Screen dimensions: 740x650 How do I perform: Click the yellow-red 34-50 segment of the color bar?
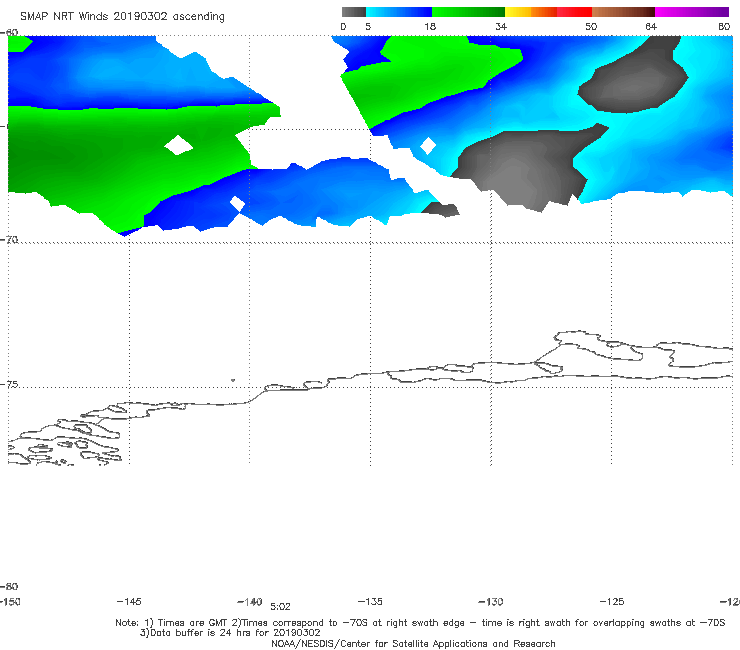coord(548,12)
